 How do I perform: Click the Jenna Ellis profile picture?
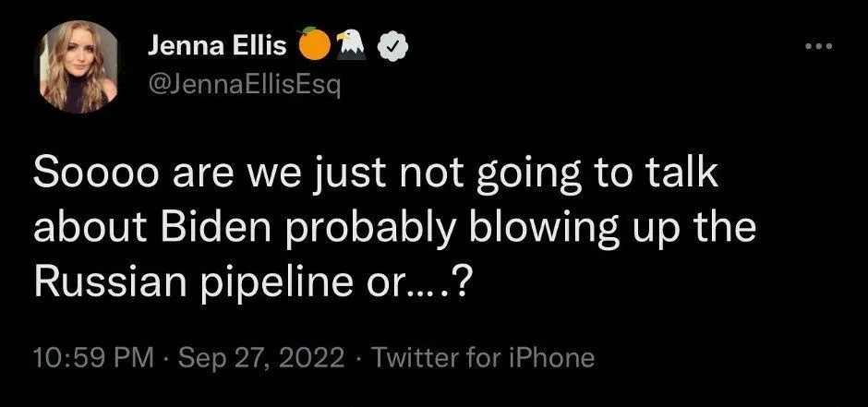(x=80, y=67)
